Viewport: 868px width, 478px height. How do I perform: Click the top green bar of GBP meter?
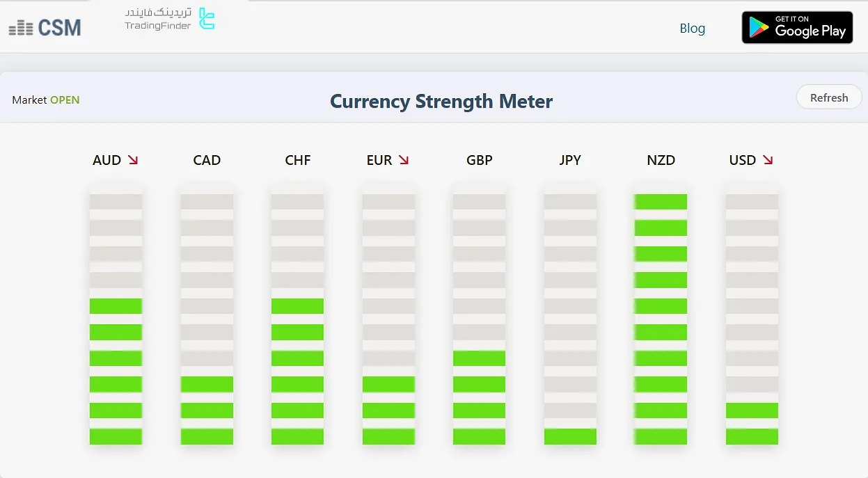coord(479,358)
